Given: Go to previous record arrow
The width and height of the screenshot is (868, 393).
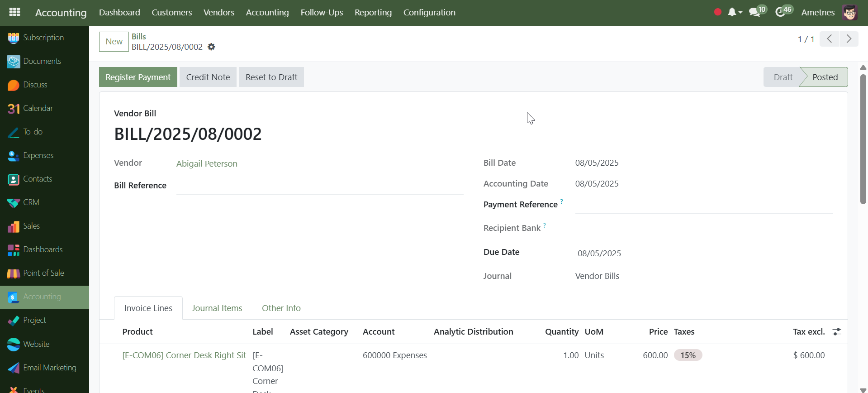Looking at the screenshot, I should 830,39.
